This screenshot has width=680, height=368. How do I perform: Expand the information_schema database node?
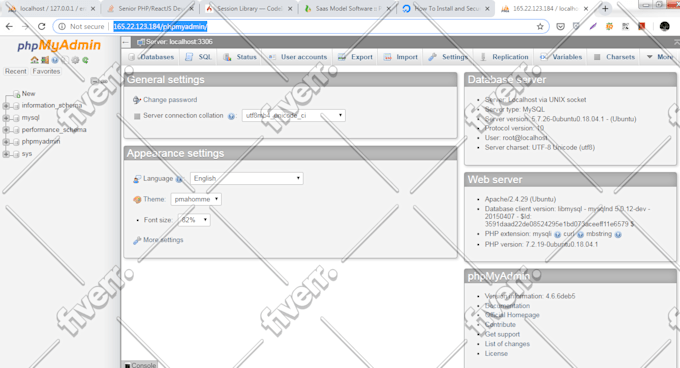(6, 106)
